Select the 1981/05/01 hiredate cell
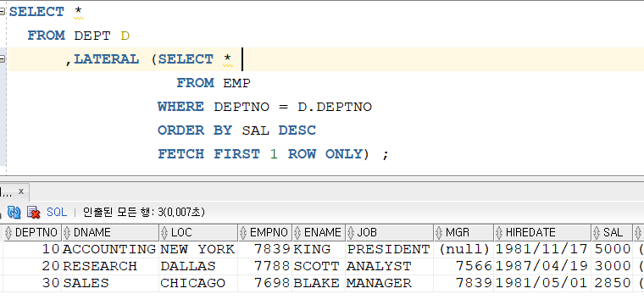Screen dimensions: 644x305 pyautogui.click(x=542, y=283)
